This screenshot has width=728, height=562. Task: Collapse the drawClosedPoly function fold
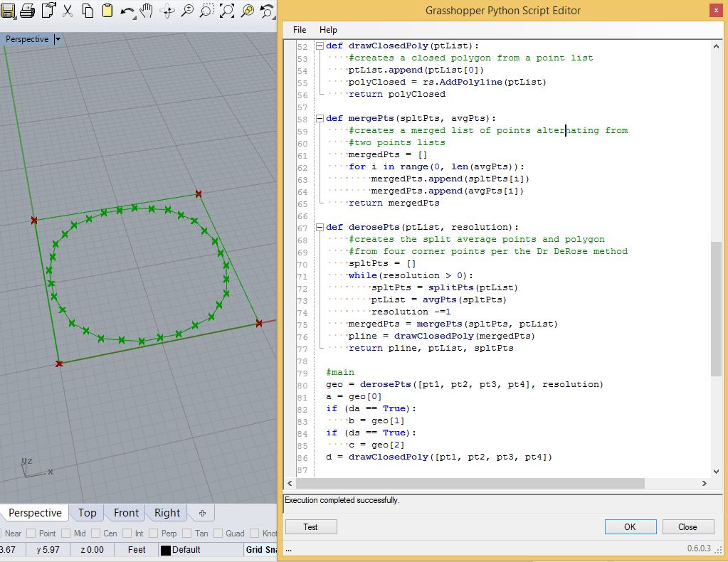pyautogui.click(x=320, y=46)
